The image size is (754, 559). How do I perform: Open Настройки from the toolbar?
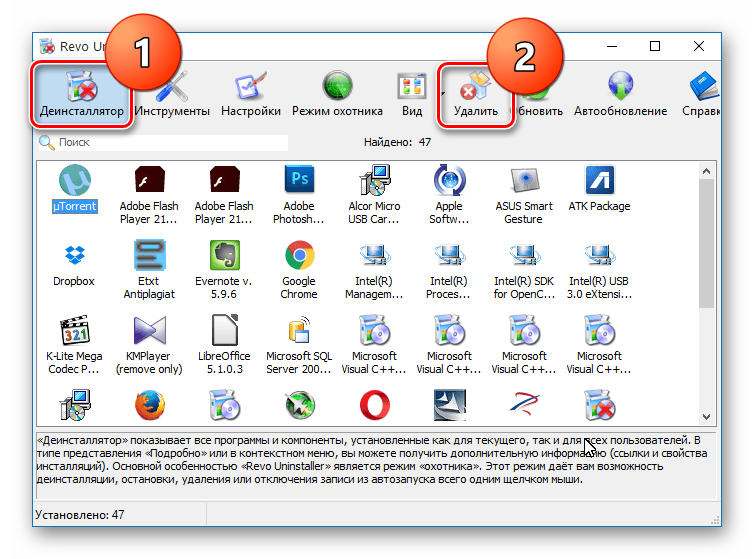(251, 95)
